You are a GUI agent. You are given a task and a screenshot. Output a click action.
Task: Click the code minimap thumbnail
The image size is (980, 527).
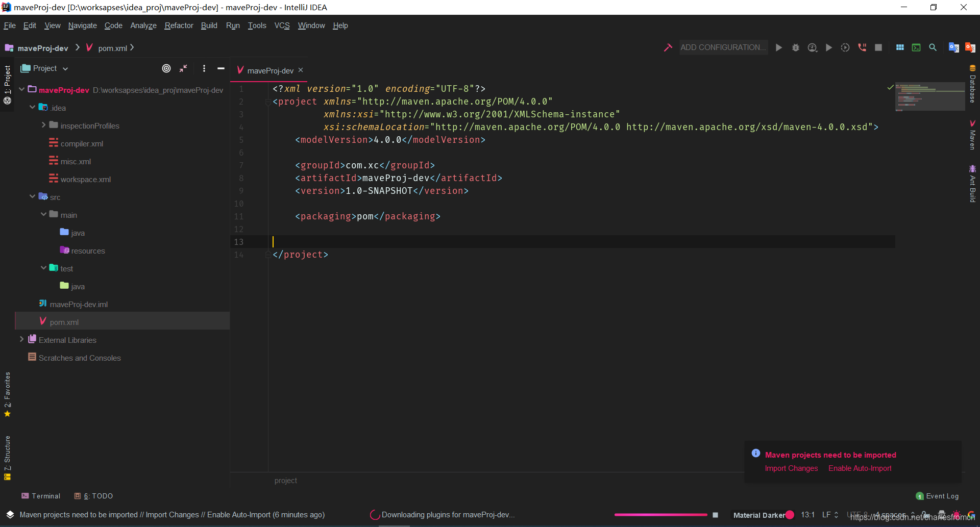point(930,96)
